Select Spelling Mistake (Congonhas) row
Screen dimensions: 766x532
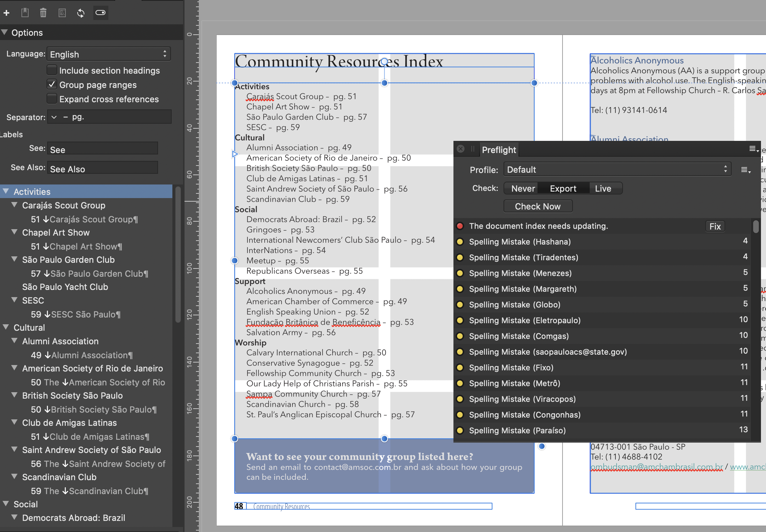[x=602, y=415]
